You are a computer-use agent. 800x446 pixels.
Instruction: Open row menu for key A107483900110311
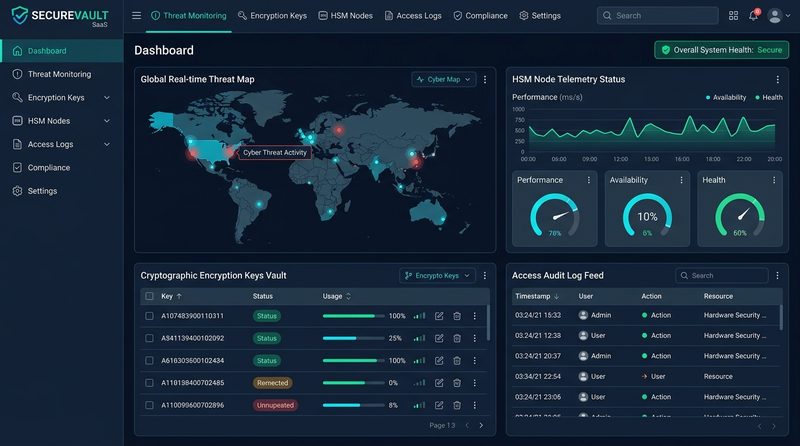pos(474,316)
